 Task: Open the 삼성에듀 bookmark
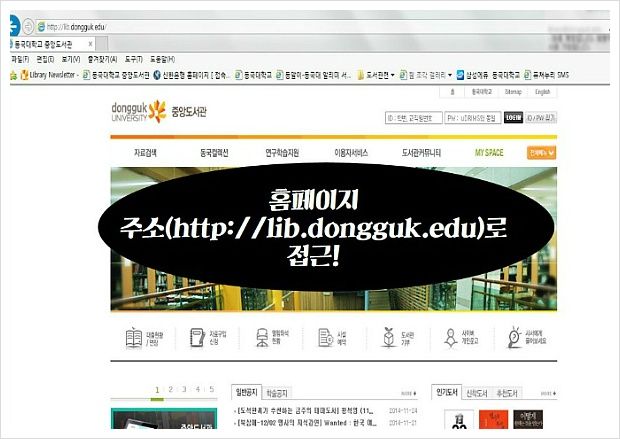coord(472,75)
